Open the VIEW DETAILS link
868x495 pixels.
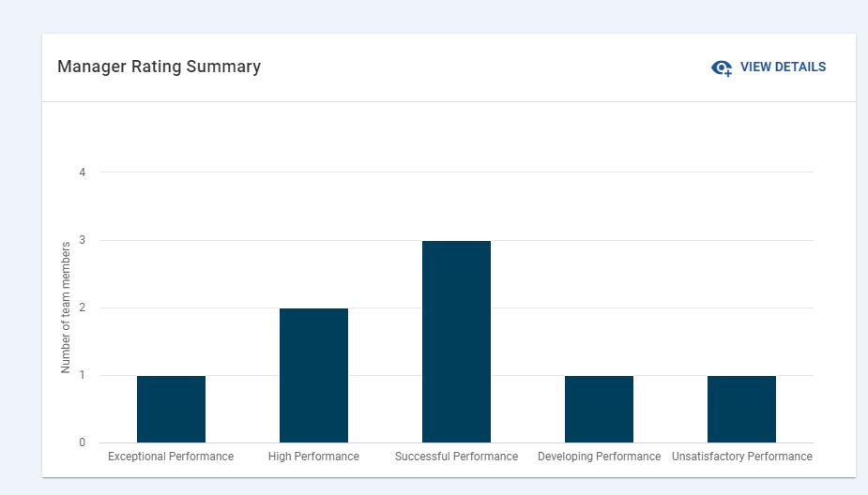[783, 67]
